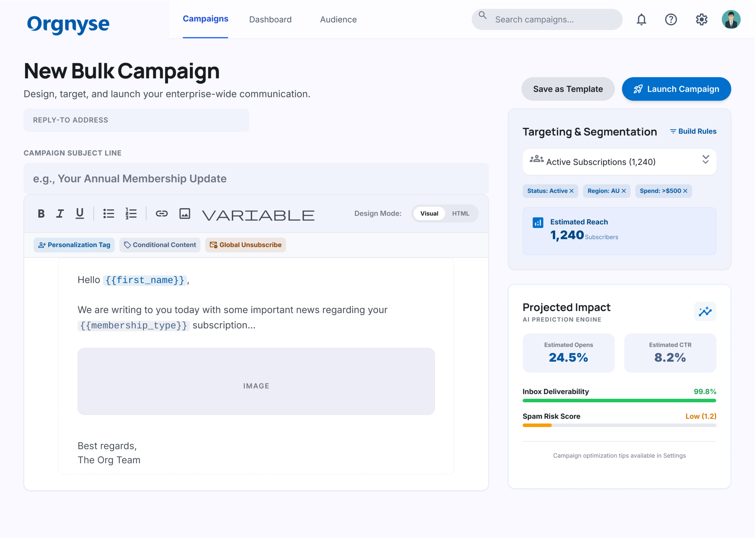The width and height of the screenshot is (756, 538).
Task: Click the underline formatting icon
Action: pyautogui.click(x=80, y=214)
